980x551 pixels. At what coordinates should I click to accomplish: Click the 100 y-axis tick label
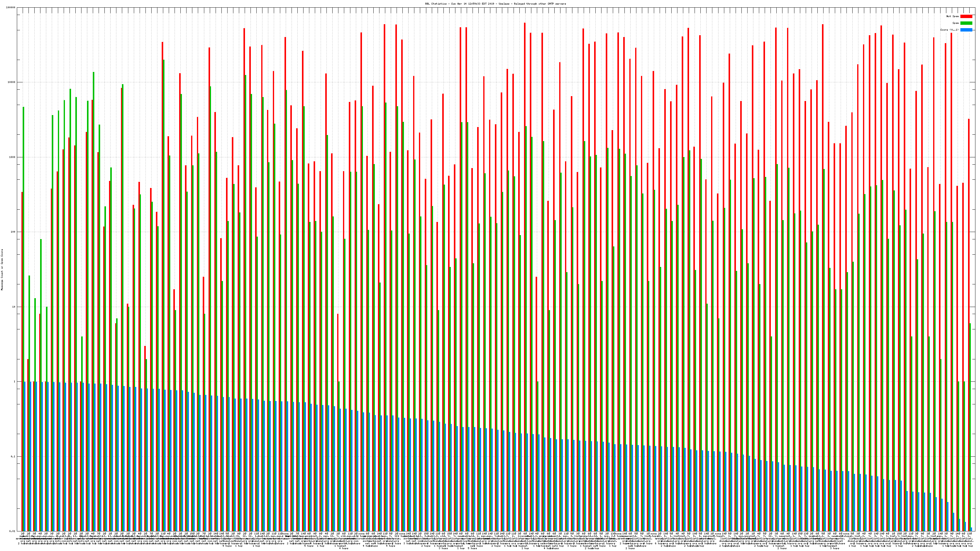click(x=13, y=232)
